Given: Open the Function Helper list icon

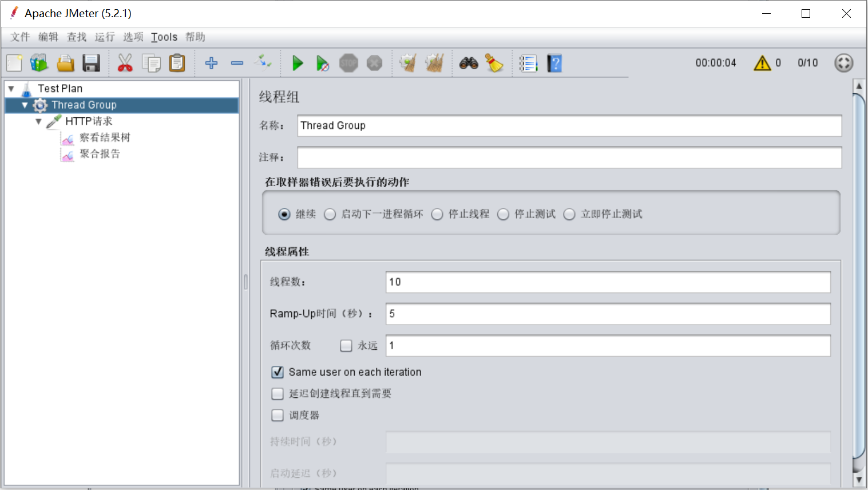Looking at the screenshot, I should (x=528, y=63).
